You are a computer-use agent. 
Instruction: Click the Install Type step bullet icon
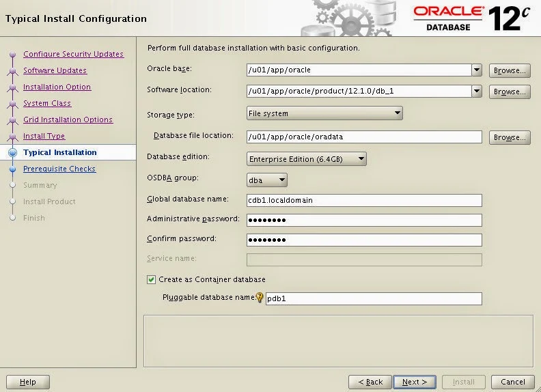[x=13, y=137]
